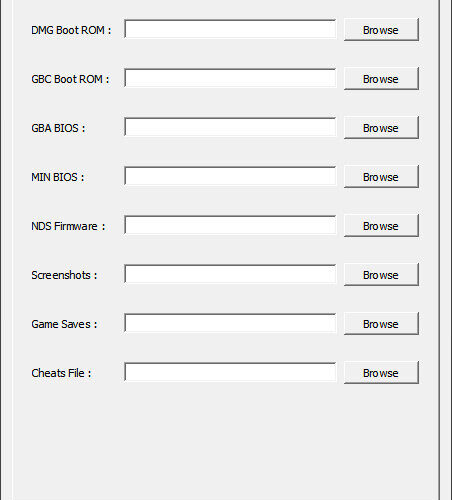Focus the DMG Boot ROM path field
Viewport: 452px width, 500px height.
coord(230,29)
